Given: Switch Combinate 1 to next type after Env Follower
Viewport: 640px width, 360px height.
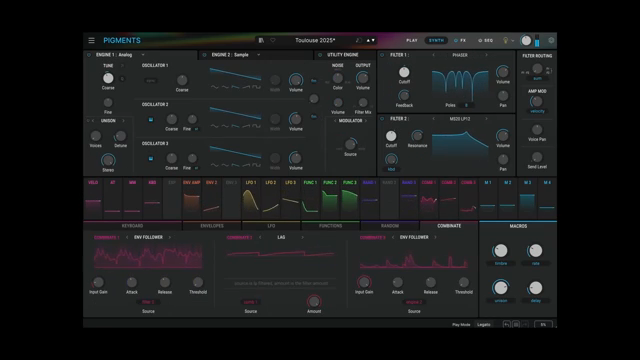Looking at the screenshot, I should [170, 237].
